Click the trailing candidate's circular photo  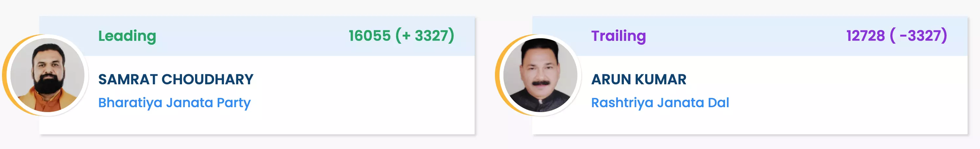[540, 75]
